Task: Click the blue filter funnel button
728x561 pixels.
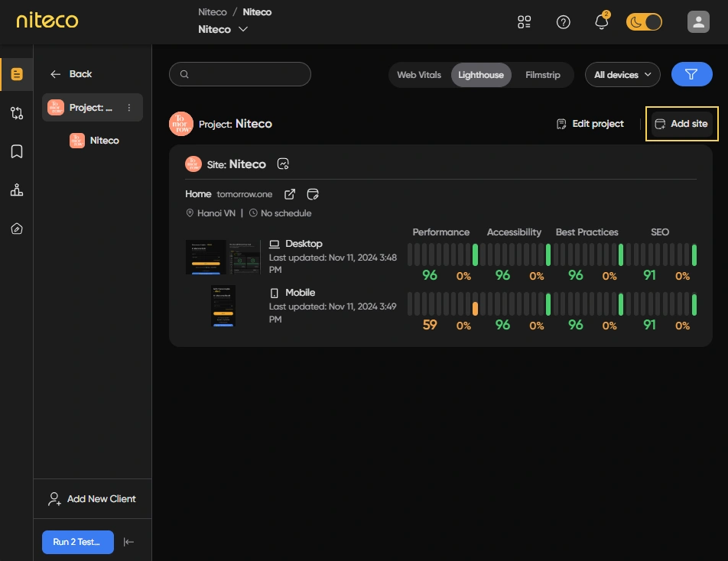Action: 691,74
